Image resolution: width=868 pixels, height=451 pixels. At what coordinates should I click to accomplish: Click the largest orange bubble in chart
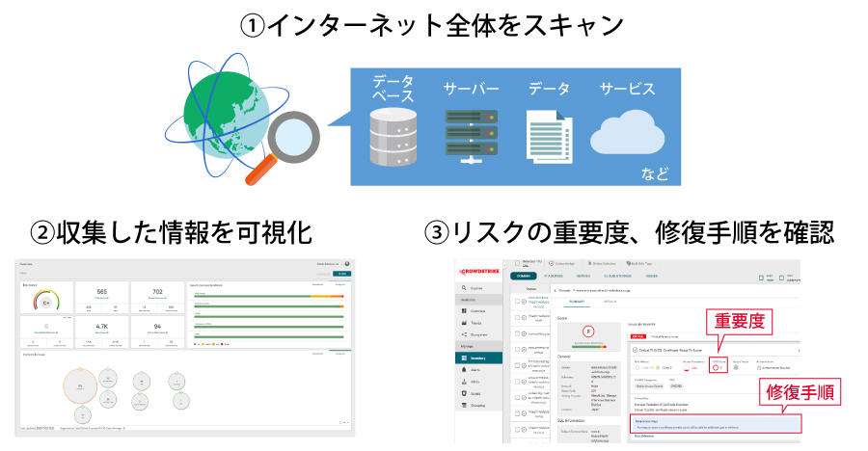coord(81,387)
